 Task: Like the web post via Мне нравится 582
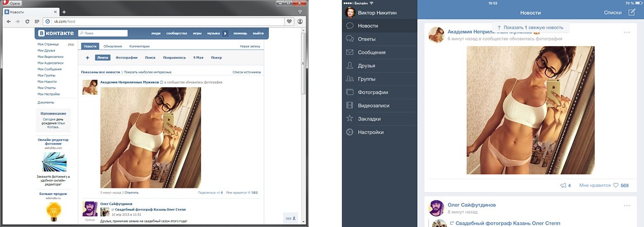[x=242, y=192]
